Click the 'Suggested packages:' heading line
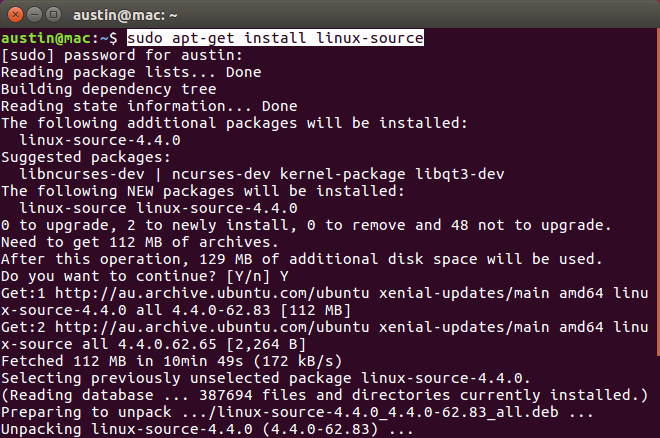The width and height of the screenshot is (660, 438). 86,157
